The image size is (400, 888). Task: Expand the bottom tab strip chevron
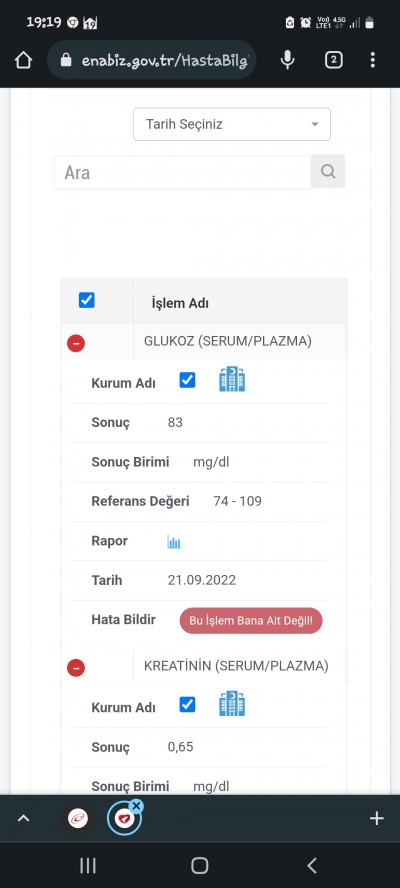23,818
